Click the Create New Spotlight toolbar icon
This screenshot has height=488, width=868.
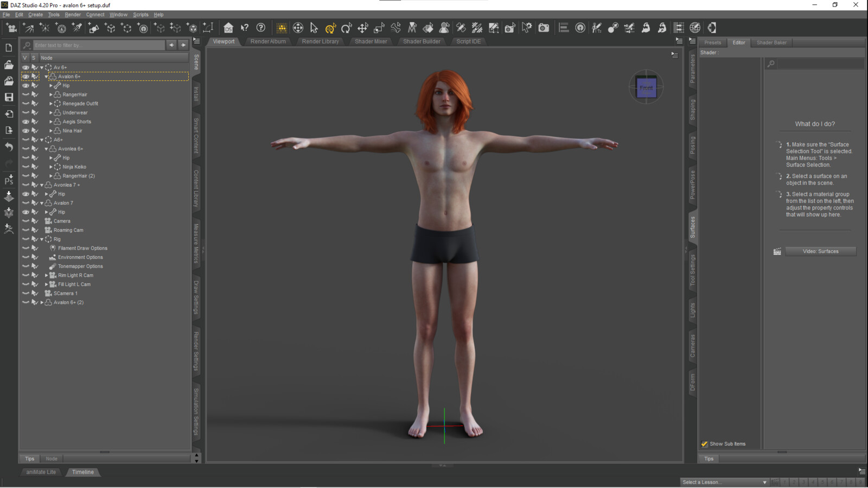click(x=78, y=28)
